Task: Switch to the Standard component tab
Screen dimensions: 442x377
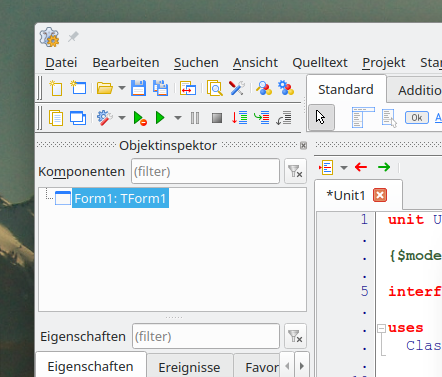Action: coord(346,89)
